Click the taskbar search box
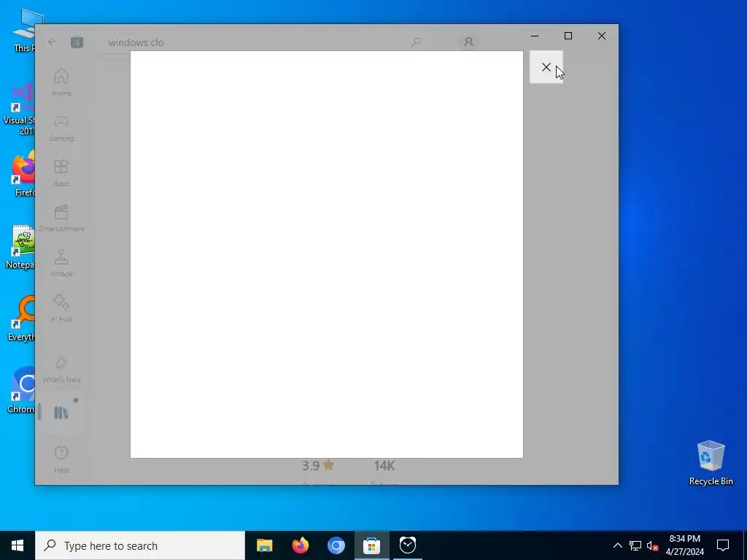747x560 pixels. [x=139, y=545]
